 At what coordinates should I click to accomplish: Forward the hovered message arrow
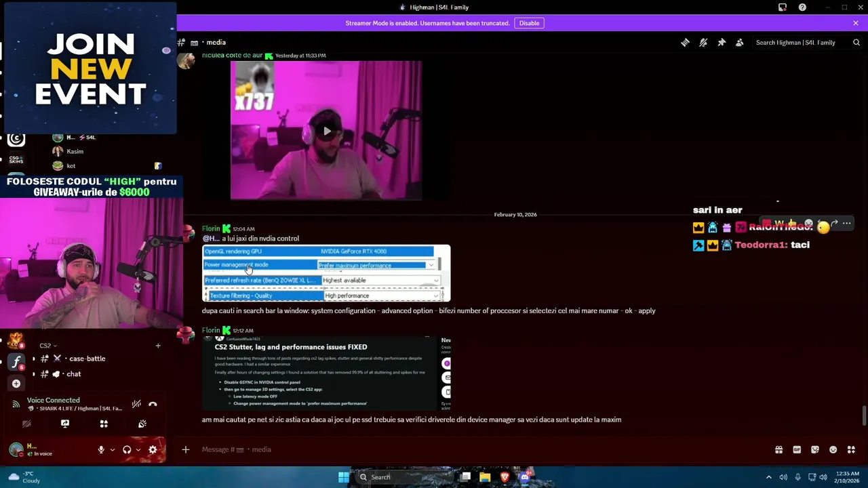pos(835,224)
